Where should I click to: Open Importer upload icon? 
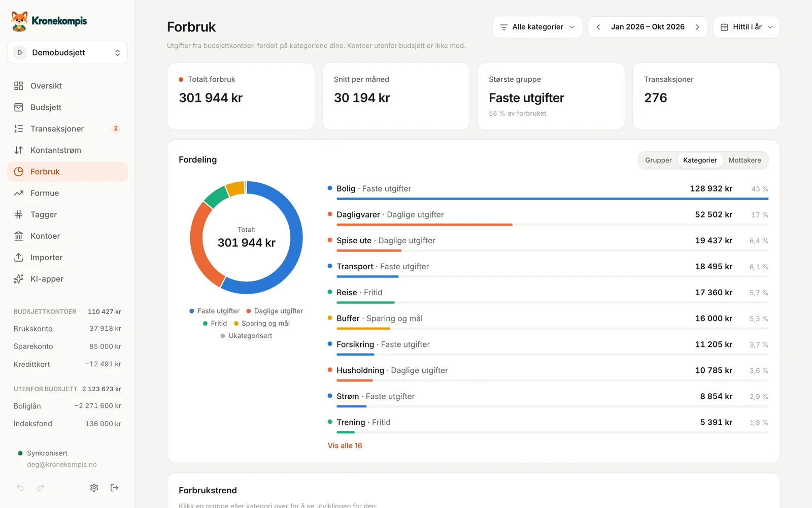tap(19, 258)
